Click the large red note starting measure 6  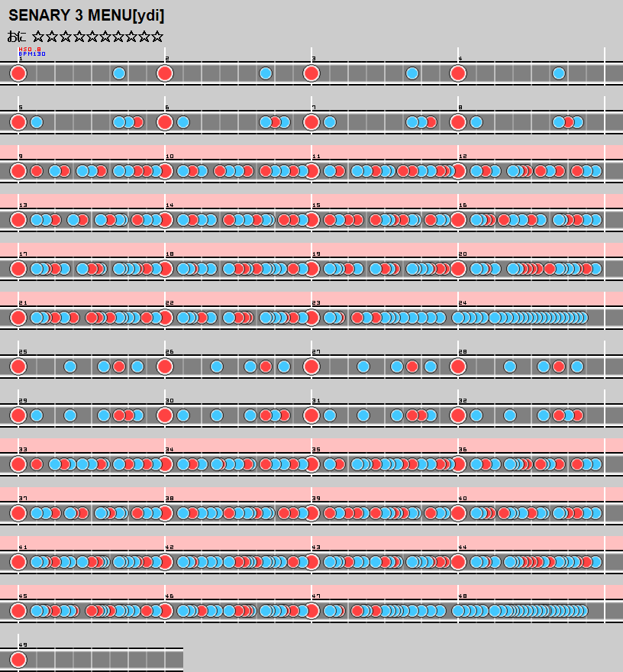click(165, 122)
